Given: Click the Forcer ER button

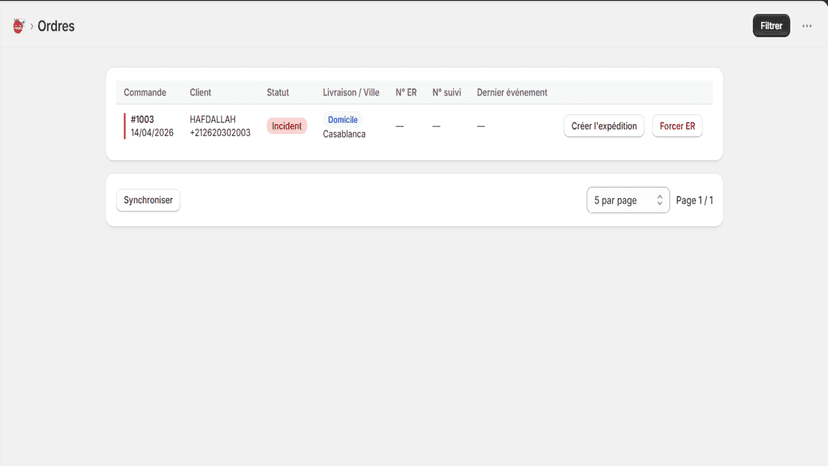Looking at the screenshot, I should point(677,126).
